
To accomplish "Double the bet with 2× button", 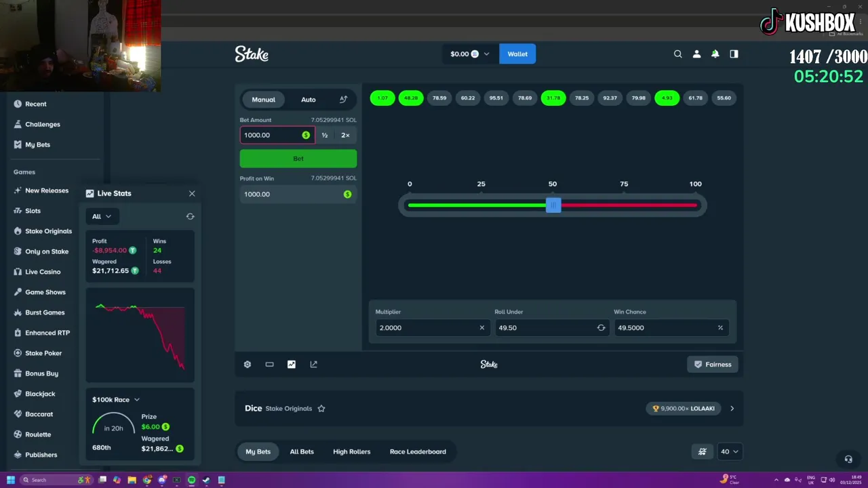I will tap(345, 135).
